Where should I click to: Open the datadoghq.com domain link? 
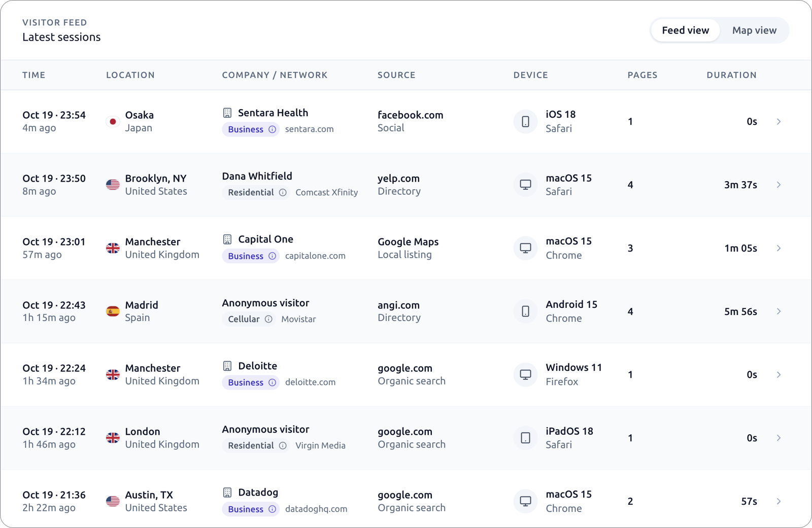[316, 509]
